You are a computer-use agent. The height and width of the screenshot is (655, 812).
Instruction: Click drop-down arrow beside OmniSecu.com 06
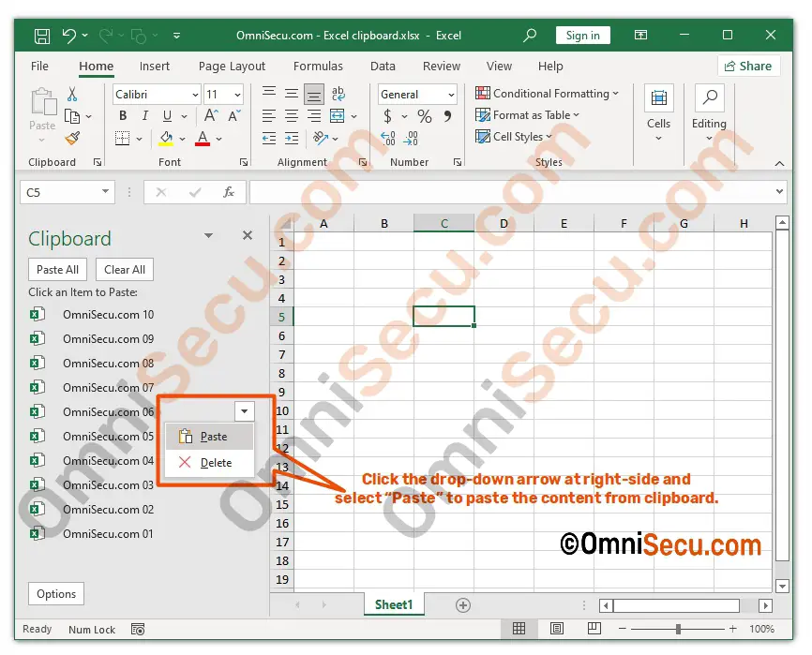coord(245,411)
